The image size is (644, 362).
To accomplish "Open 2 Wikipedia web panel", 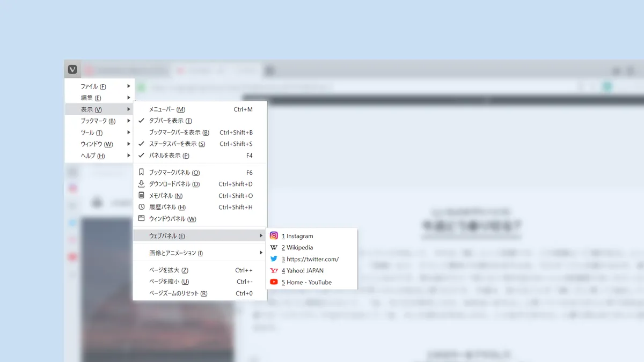I will (x=312, y=247).
